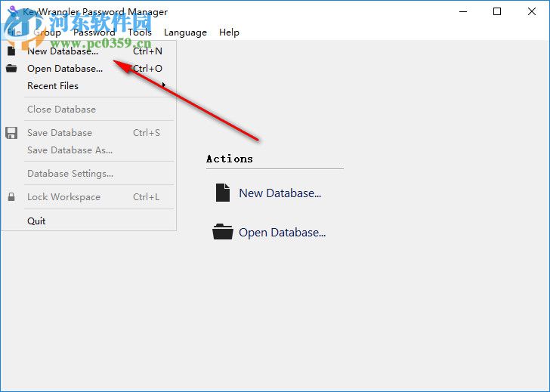Maximize the KeyWrangler window

point(497,11)
